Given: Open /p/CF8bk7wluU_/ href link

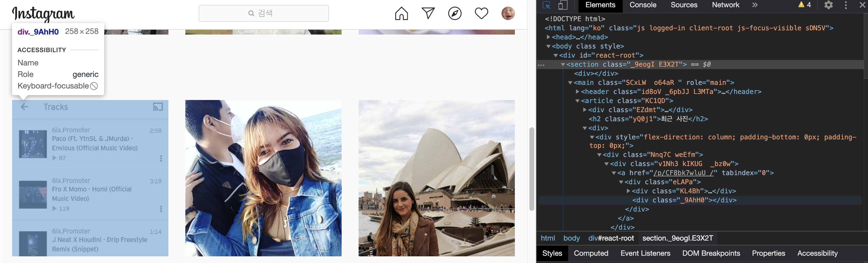Looking at the screenshot, I should (x=683, y=173).
